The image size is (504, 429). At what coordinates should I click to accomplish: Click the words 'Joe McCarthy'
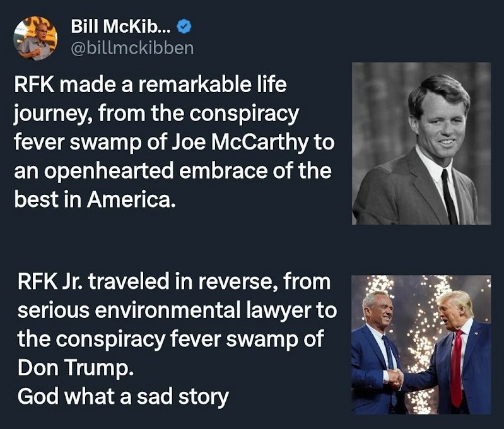pos(240,142)
